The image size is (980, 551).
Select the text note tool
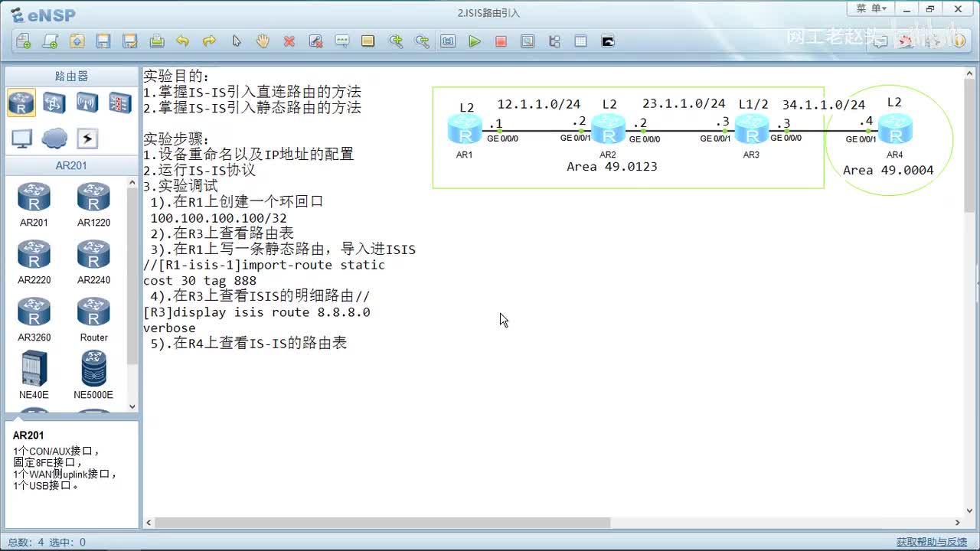[342, 41]
